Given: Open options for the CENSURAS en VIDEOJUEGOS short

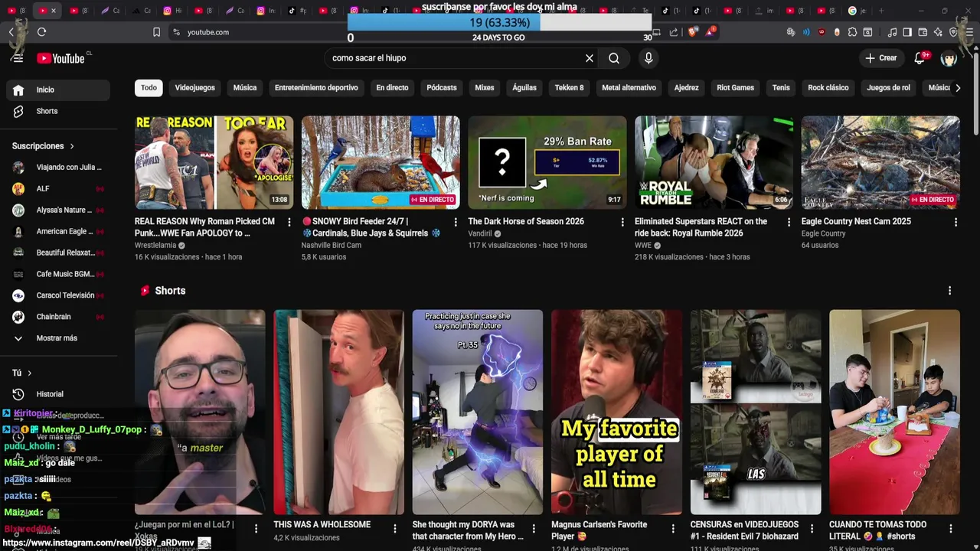Looking at the screenshot, I should (812, 529).
